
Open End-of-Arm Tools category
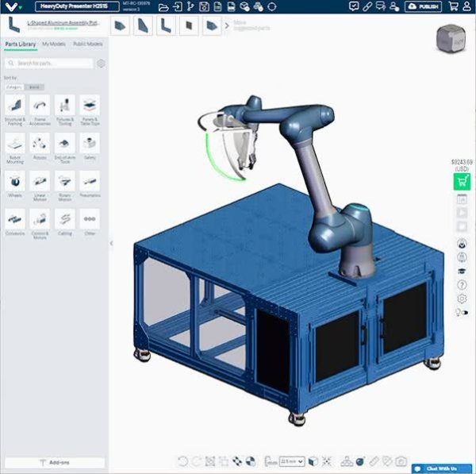click(x=65, y=148)
